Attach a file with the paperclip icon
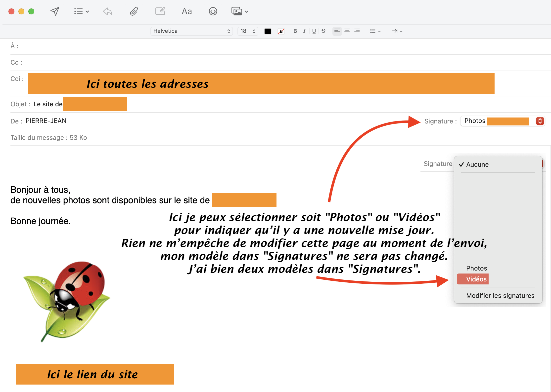551x392 pixels. [134, 11]
